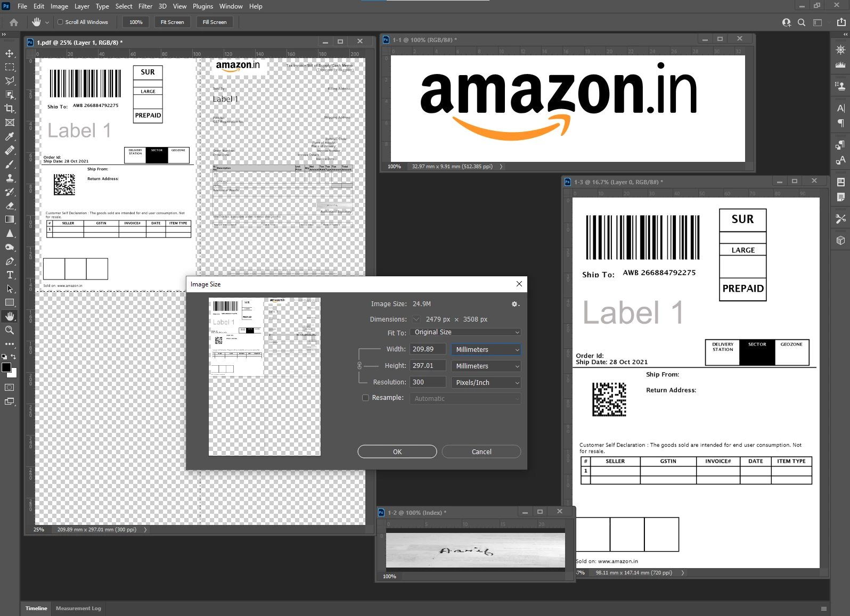Open the Character panel icon
The height and width of the screenshot is (616, 850).
coord(840,108)
